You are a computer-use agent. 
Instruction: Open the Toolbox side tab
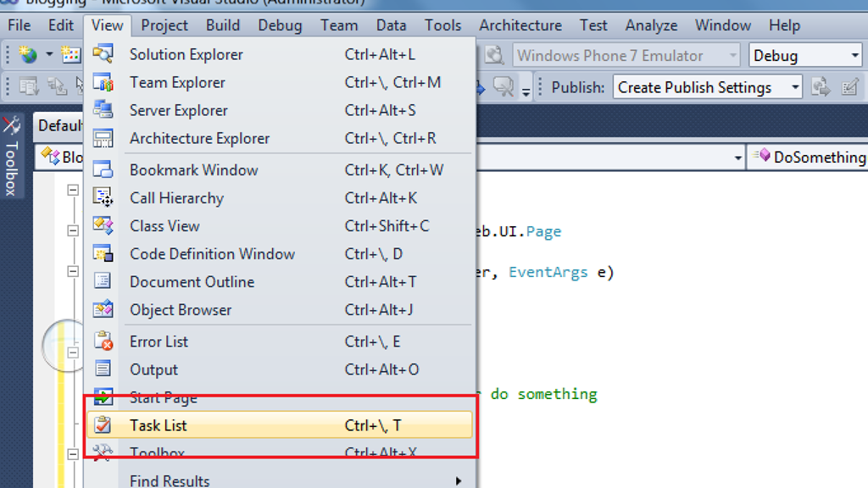click(x=12, y=156)
